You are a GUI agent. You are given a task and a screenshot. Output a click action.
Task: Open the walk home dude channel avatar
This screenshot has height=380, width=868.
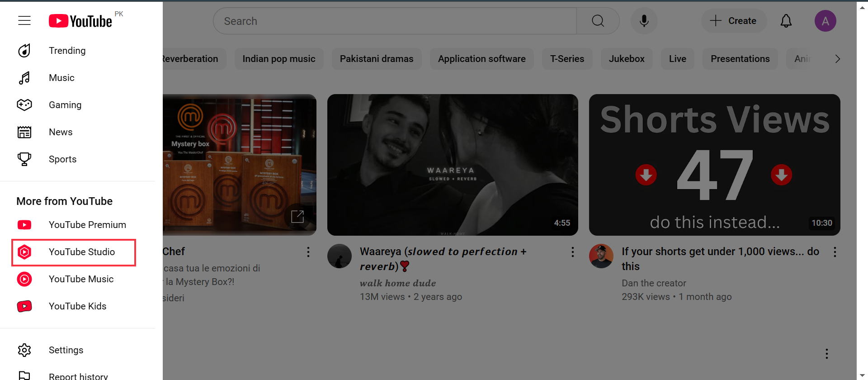point(340,256)
